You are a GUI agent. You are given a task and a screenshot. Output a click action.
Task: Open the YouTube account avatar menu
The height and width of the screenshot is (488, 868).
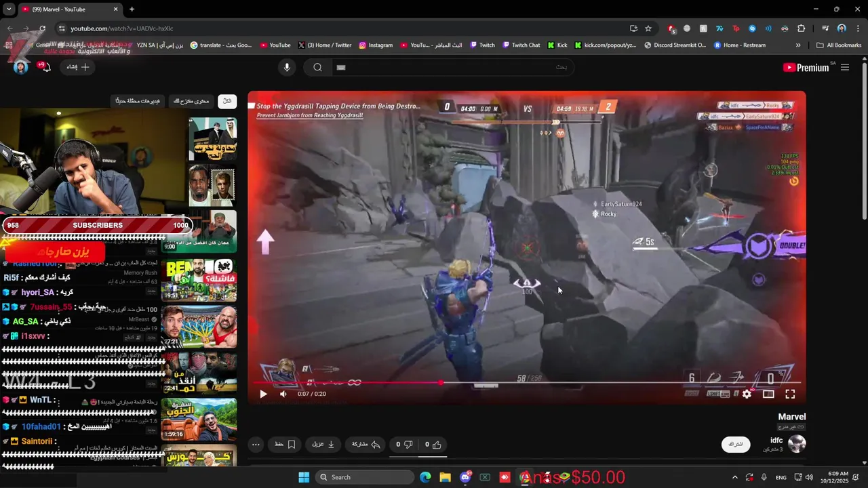(21, 67)
